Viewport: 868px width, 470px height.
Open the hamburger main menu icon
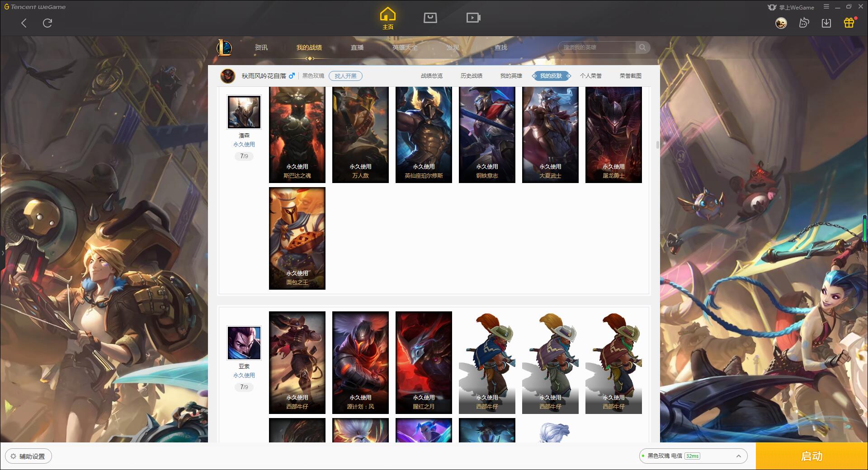(x=826, y=7)
